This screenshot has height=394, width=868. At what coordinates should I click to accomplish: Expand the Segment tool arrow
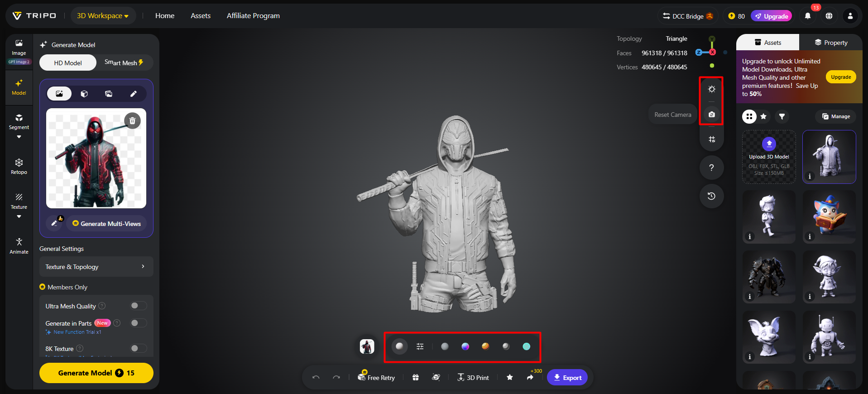19,137
